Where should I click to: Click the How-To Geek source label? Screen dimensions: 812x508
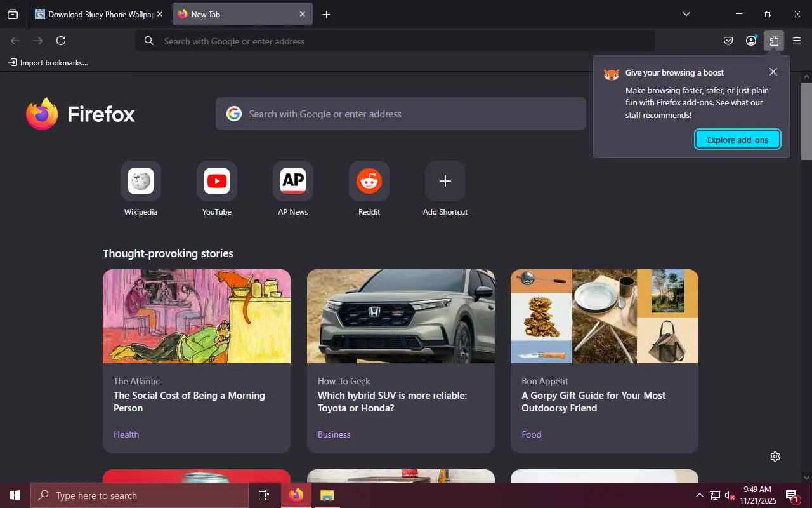coord(344,381)
